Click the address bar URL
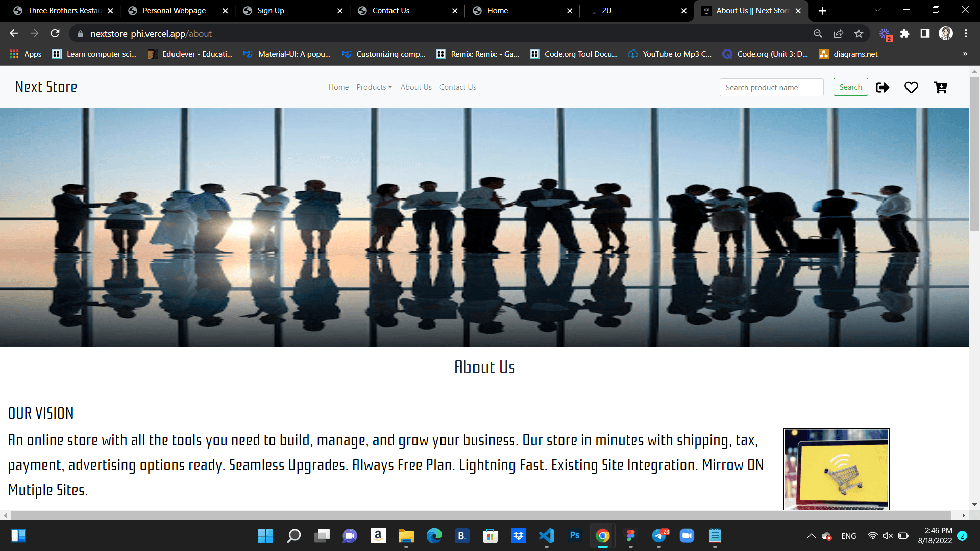This screenshot has height=551, width=980. [151, 34]
